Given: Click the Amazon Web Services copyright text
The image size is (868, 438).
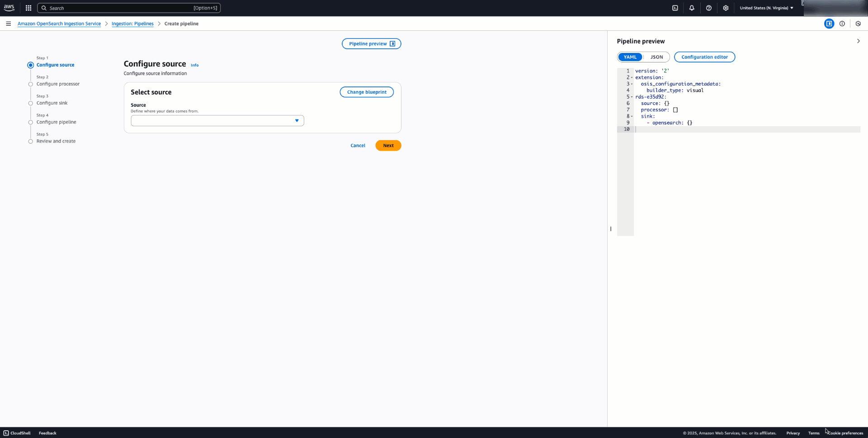Looking at the screenshot, I should coord(729,433).
